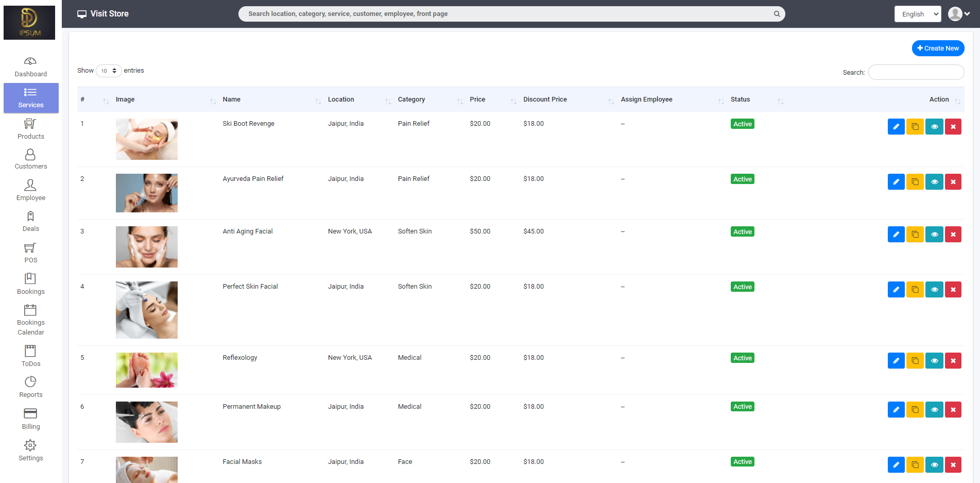Delete the Permanent Makeup service

click(953, 409)
